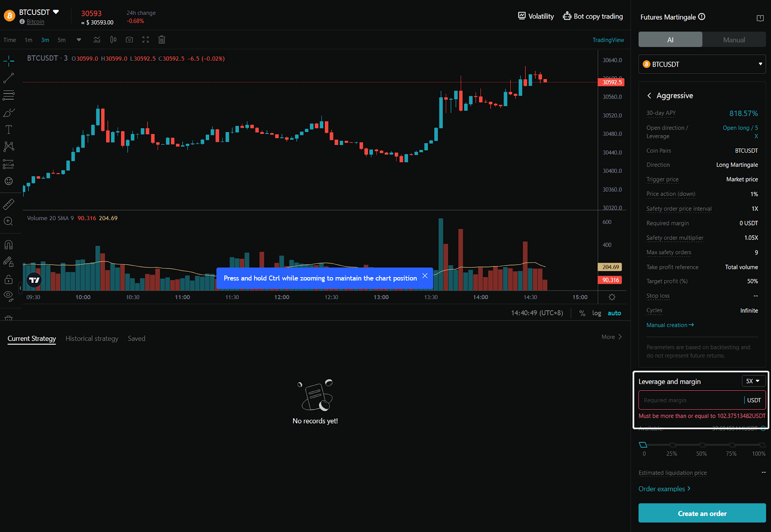Click the Bot copy trading label
The image size is (771, 532).
(598, 16)
